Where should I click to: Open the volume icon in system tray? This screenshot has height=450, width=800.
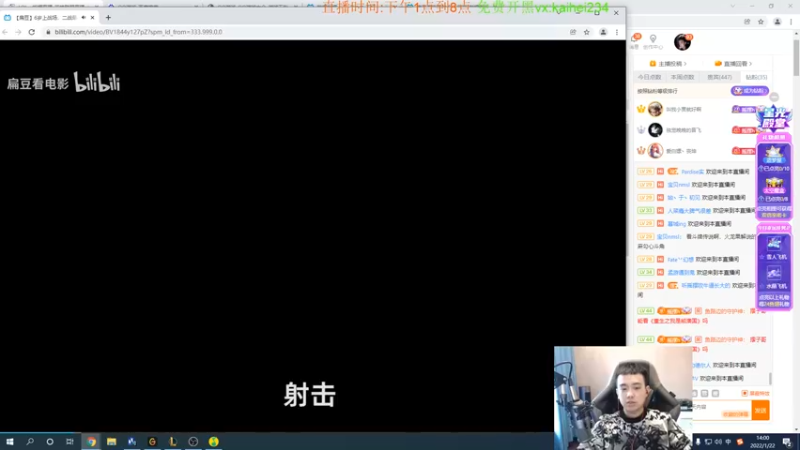point(718,442)
